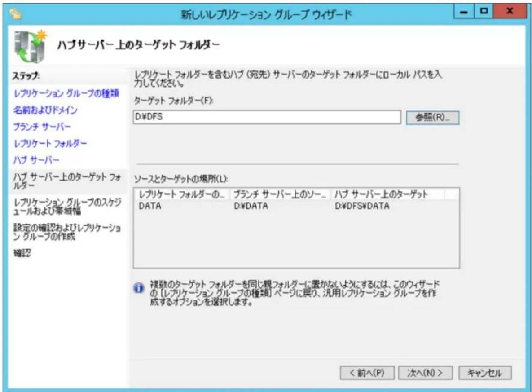The width and height of the screenshot is (532, 392).
Task: Close the wizard window
Action: 509,12
